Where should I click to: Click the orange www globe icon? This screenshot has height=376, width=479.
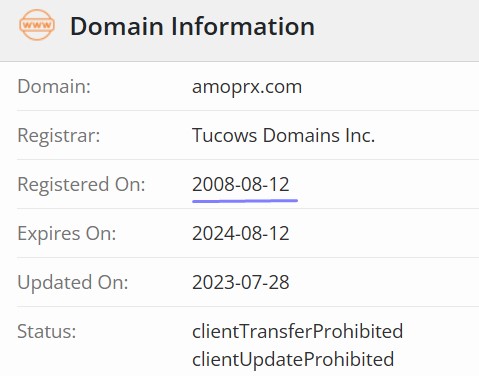[x=37, y=25]
